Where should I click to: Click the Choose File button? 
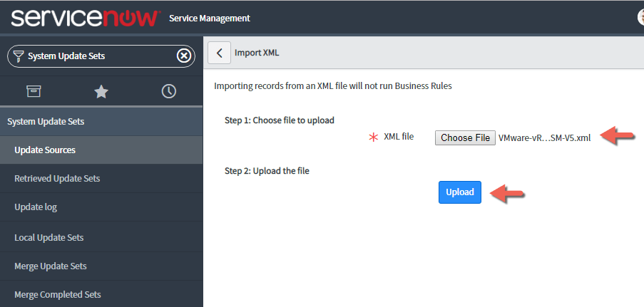[x=465, y=137]
